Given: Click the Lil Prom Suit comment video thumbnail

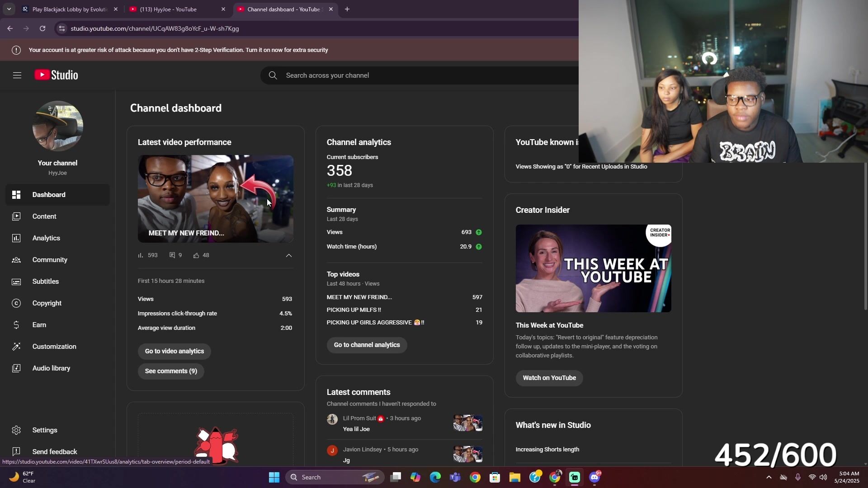Looking at the screenshot, I should pyautogui.click(x=468, y=423).
